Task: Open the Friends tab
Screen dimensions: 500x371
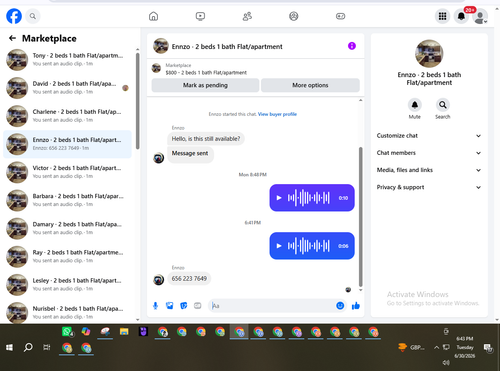Action: tap(247, 16)
